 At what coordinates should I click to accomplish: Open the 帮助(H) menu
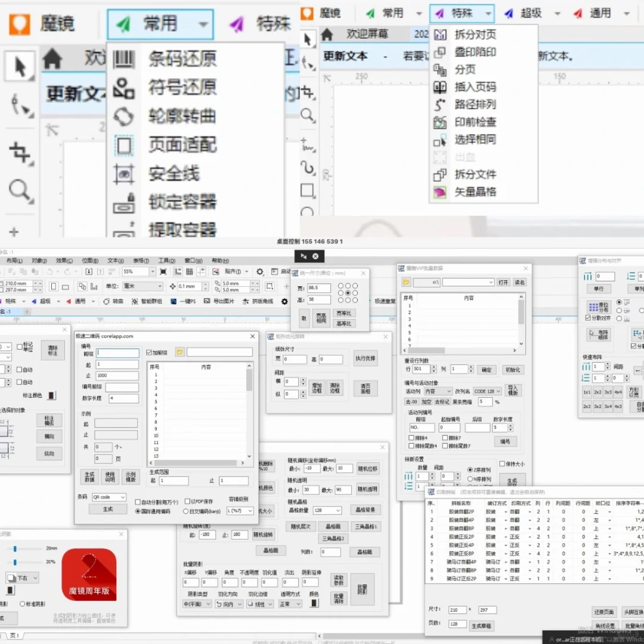pyautogui.click(x=221, y=261)
